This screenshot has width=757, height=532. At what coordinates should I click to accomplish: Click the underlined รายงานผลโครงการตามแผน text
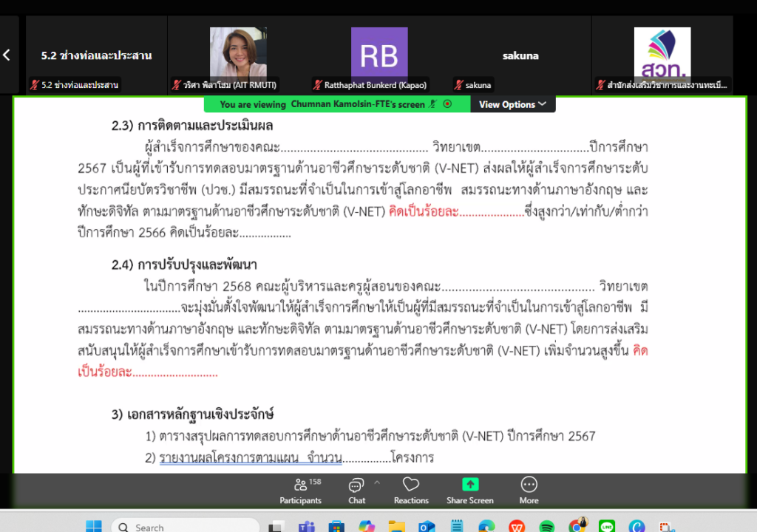pyautogui.click(x=250, y=458)
